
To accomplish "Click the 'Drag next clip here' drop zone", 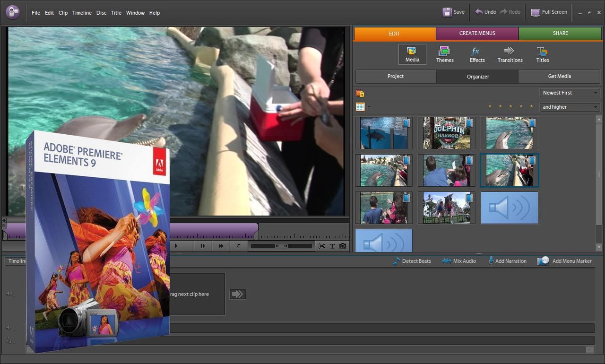I will 197,294.
